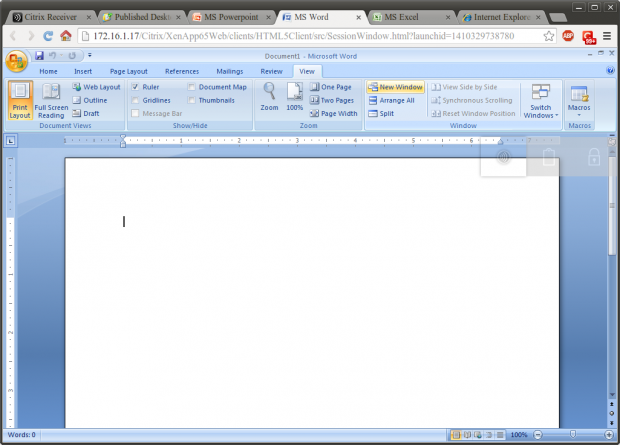Enable the Document Map checkbox
The image size is (620, 445).
click(x=191, y=87)
